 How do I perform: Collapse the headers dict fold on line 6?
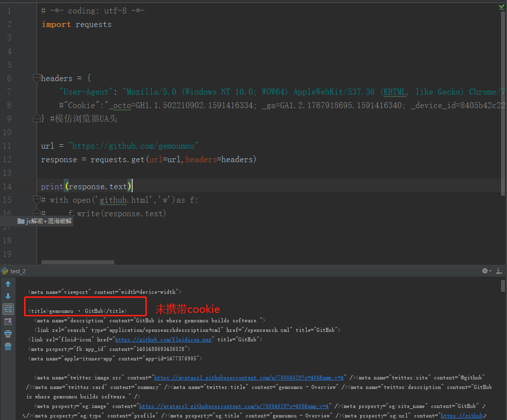(37, 78)
